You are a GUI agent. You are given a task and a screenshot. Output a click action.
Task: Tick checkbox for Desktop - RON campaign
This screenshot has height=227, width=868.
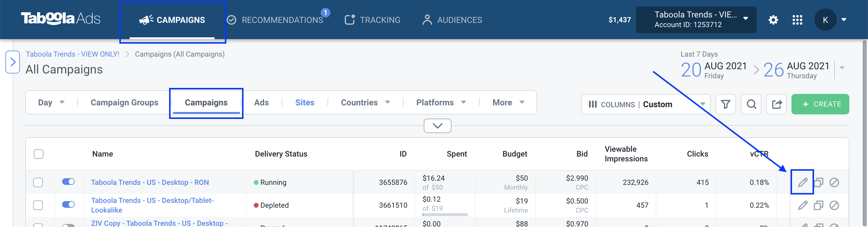pos(38,182)
